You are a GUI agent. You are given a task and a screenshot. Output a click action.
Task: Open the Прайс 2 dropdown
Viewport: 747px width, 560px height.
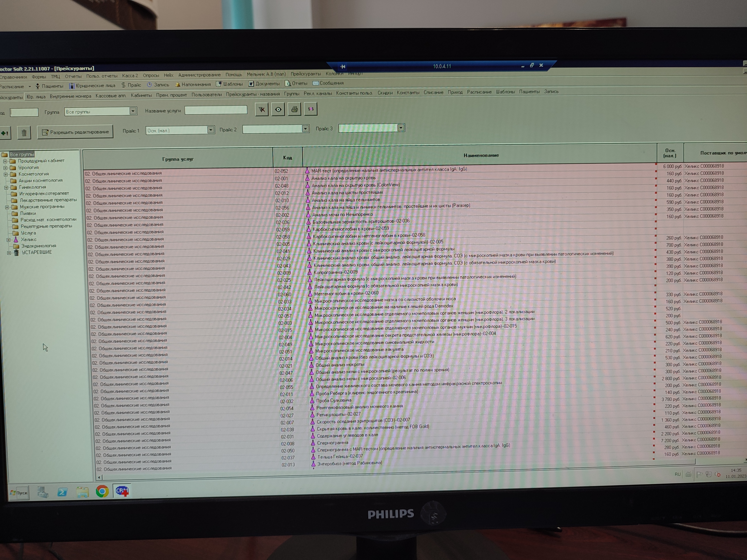[x=305, y=129]
